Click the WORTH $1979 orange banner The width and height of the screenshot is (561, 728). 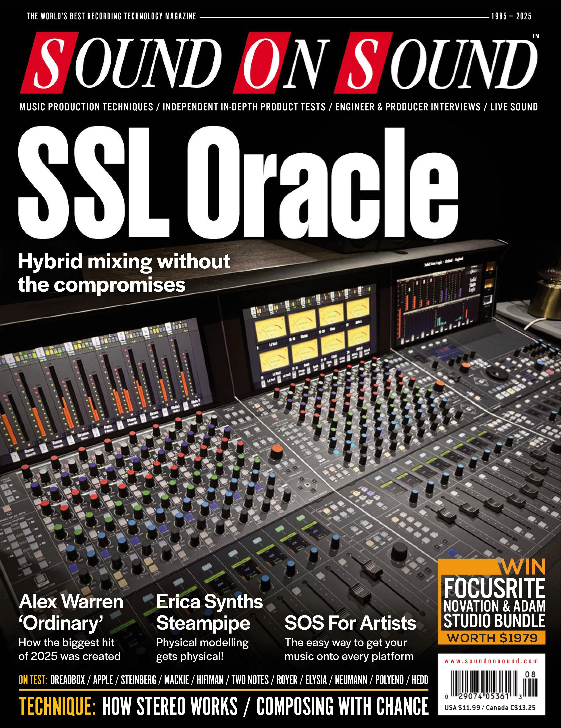(x=492, y=638)
